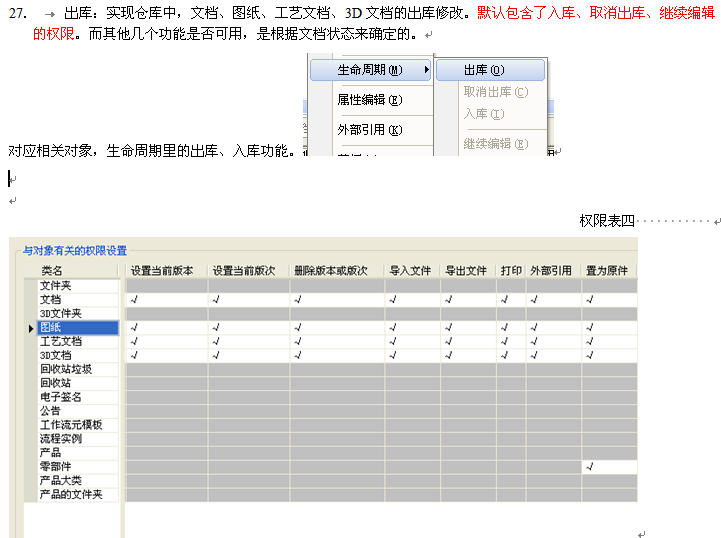Uncheck 图纸 permission for 导入文件
This screenshot has width=721, height=538.
411,327
